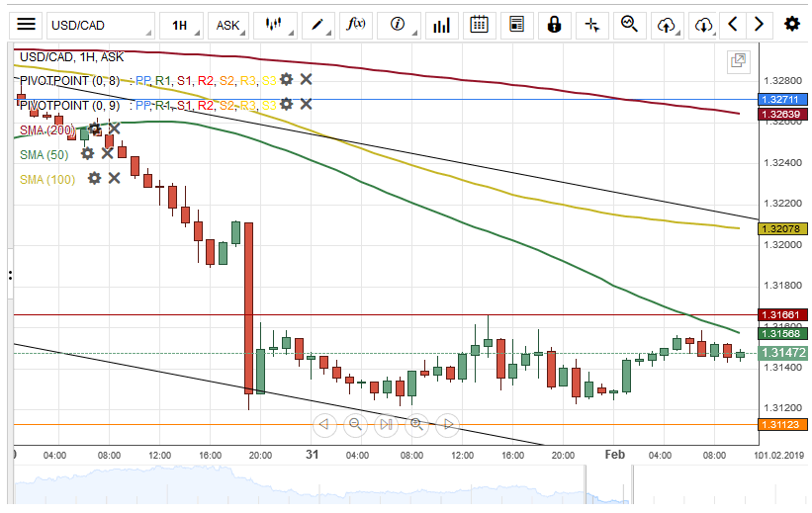The width and height of the screenshot is (812, 513).
Task: Click the 1.32078 yellow SMA price label
Action: (x=782, y=228)
